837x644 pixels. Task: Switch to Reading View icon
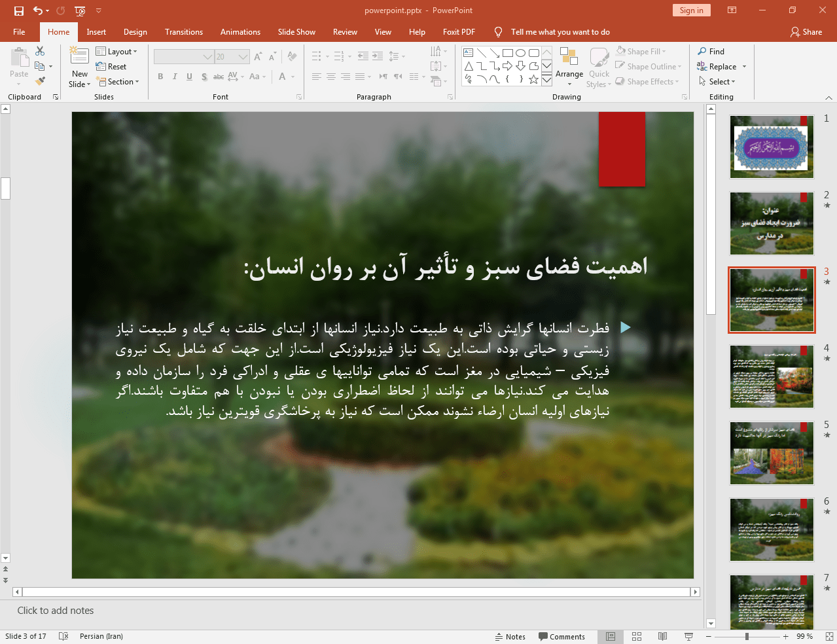click(x=662, y=636)
